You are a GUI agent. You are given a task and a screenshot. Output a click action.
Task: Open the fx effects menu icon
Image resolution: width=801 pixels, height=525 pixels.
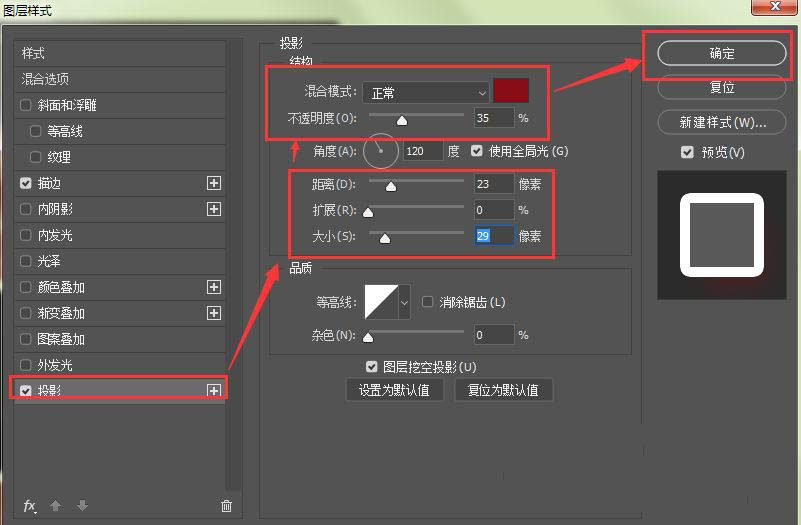click(x=30, y=506)
